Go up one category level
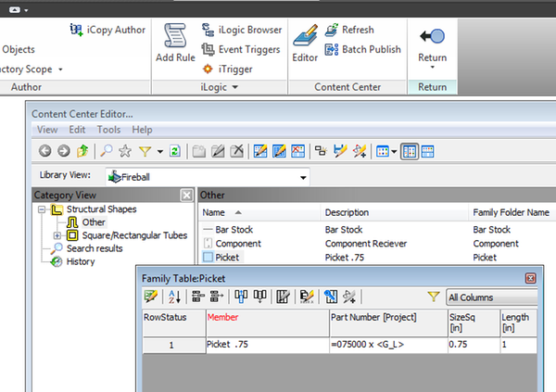556x392 pixels. (82, 151)
